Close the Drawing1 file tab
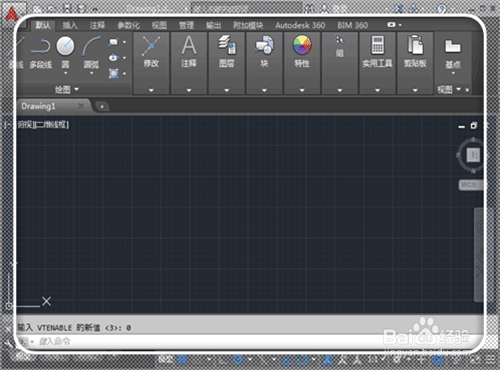500x370 pixels. pyautogui.click(x=81, y=106)
